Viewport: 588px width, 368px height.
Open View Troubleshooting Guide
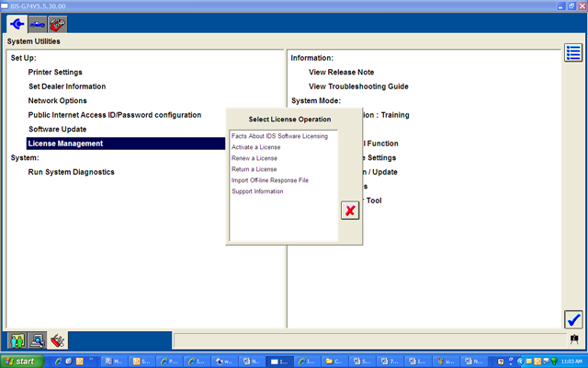click(x=358, y=86)
